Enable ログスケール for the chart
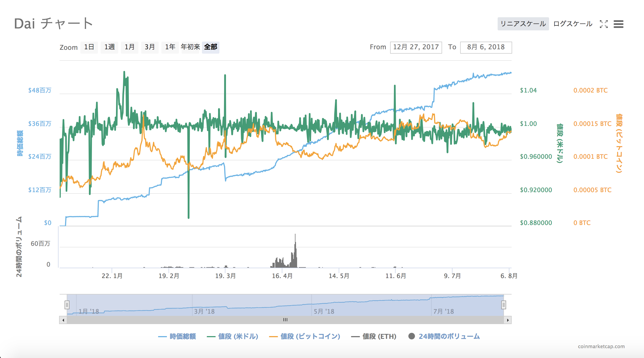 [x=572, y=24]
